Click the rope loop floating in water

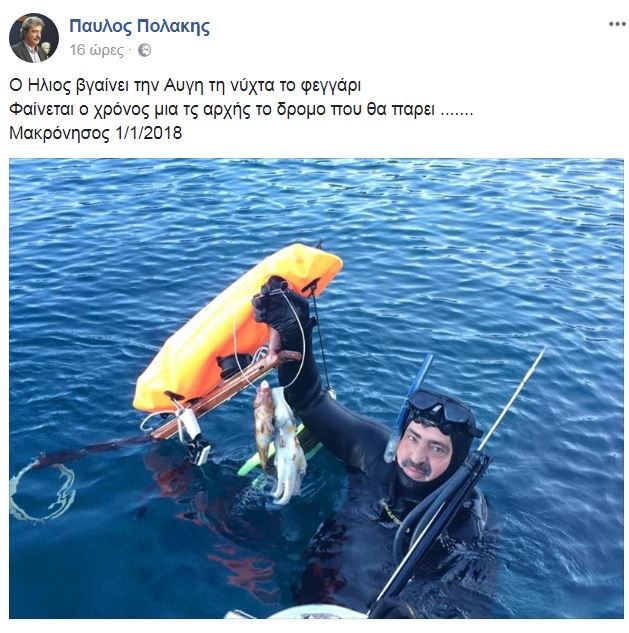pyautogui.click(x=42, y=490)
